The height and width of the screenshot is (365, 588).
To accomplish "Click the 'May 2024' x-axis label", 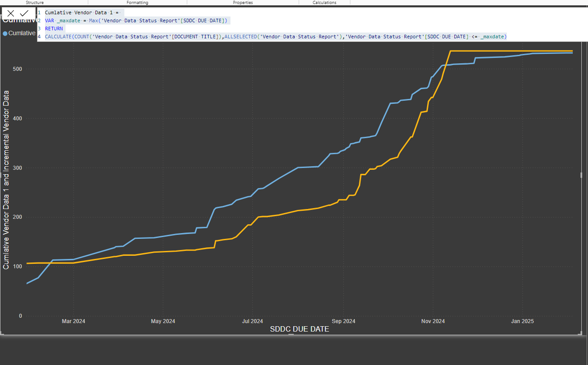I will [163, 321].
